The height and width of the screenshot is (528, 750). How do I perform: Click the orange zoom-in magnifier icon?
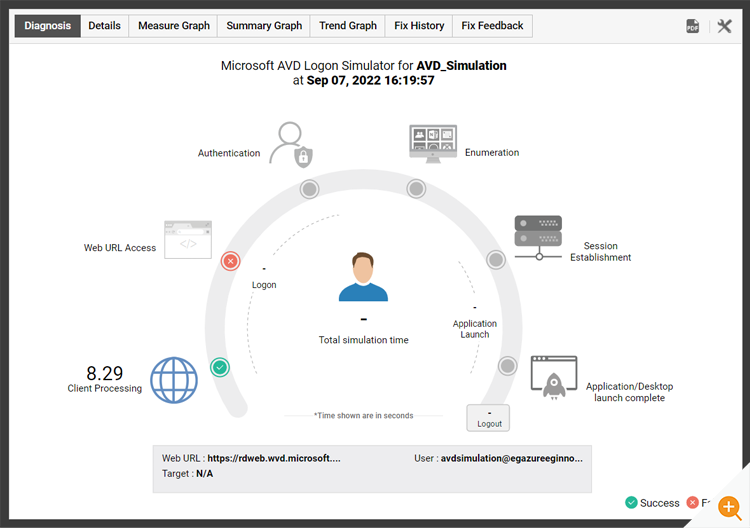729,507
